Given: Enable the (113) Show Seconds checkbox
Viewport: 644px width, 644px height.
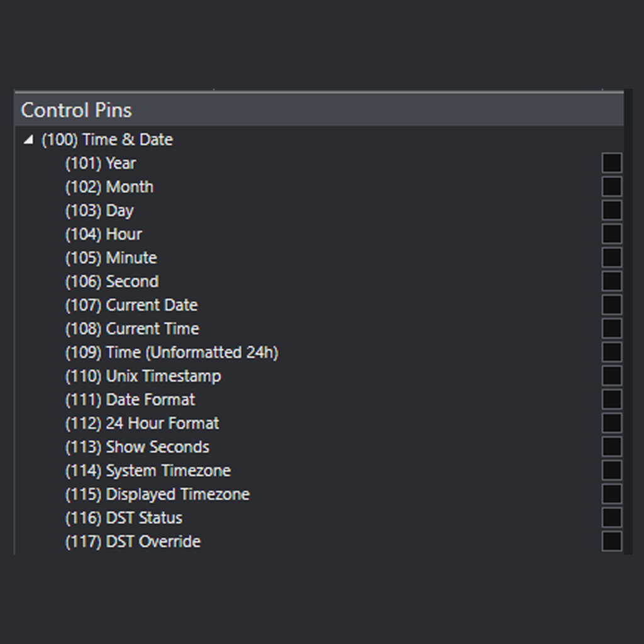Looking at the screenshot, I should 611,447.
